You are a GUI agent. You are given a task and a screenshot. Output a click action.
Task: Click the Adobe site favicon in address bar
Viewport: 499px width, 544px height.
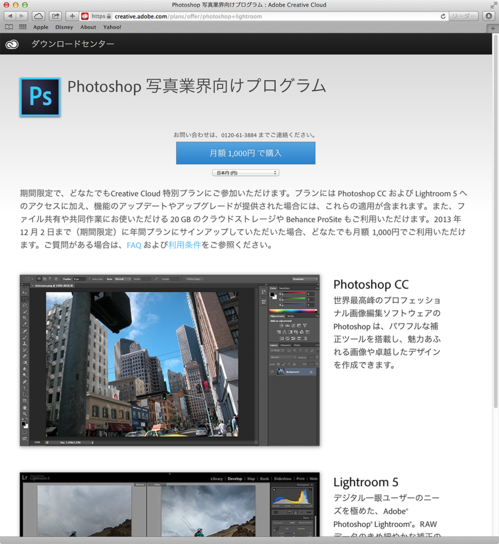(x=84, y=16)
